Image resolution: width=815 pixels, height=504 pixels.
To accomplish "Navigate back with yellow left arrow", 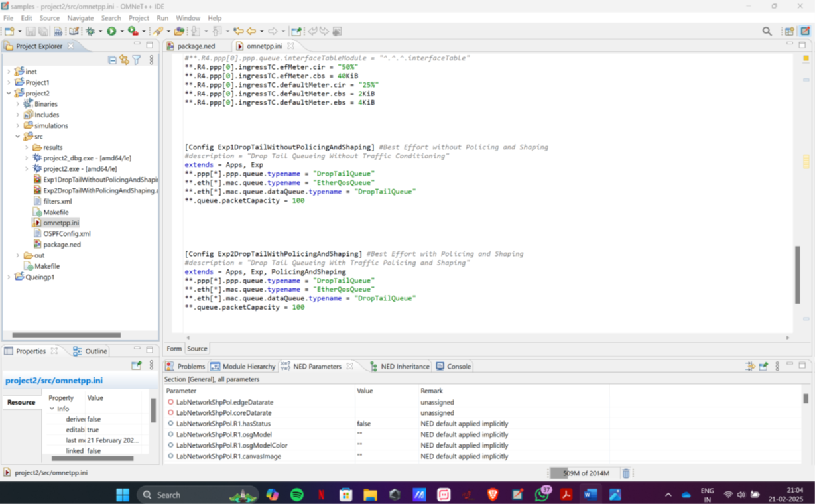I will click(x=251, y=31).
